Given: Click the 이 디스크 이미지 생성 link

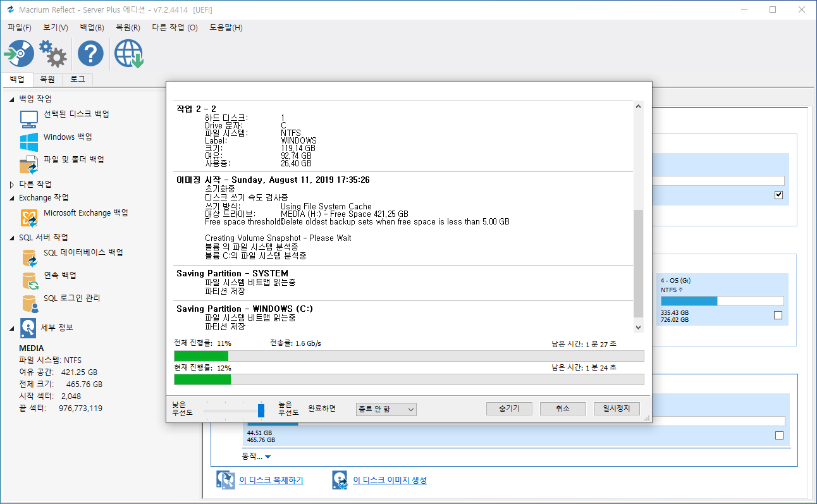Looking at the screenshot, I should click(390, 481).
